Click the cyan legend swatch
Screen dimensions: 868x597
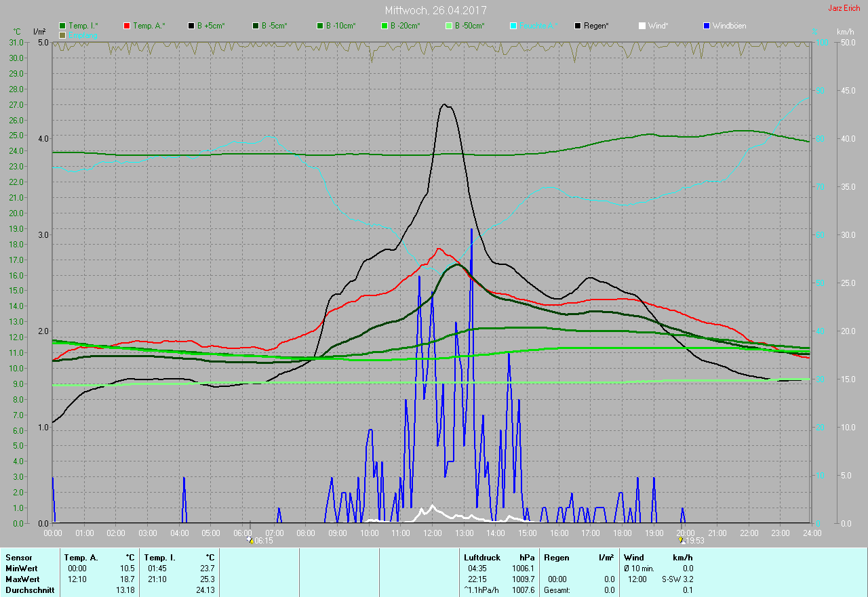pos(513,26)
